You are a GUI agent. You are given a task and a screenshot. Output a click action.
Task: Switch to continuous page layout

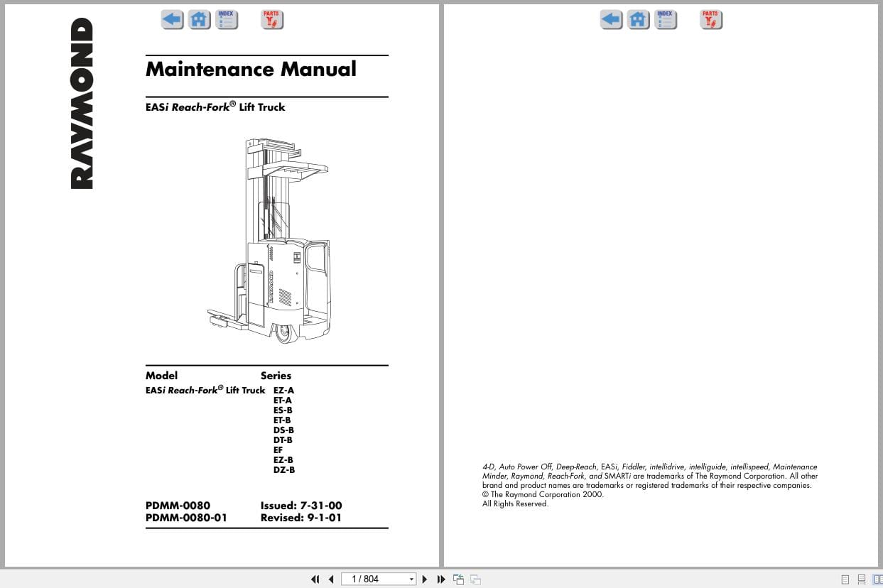coord(862,579)
